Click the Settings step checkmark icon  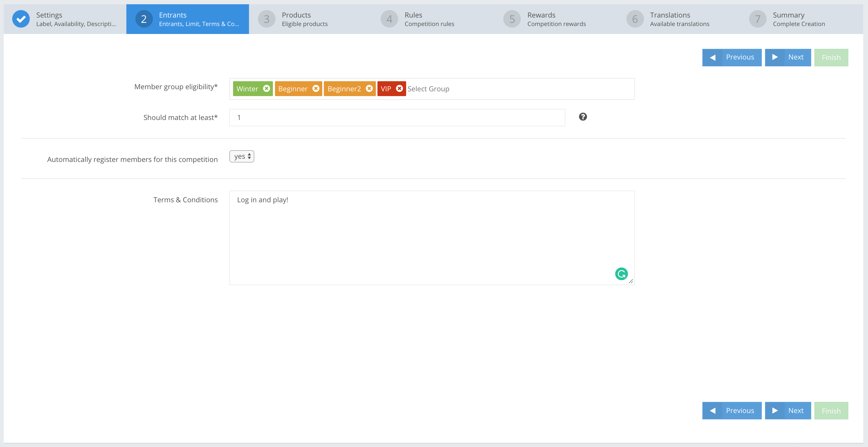[x=21, y=19]
